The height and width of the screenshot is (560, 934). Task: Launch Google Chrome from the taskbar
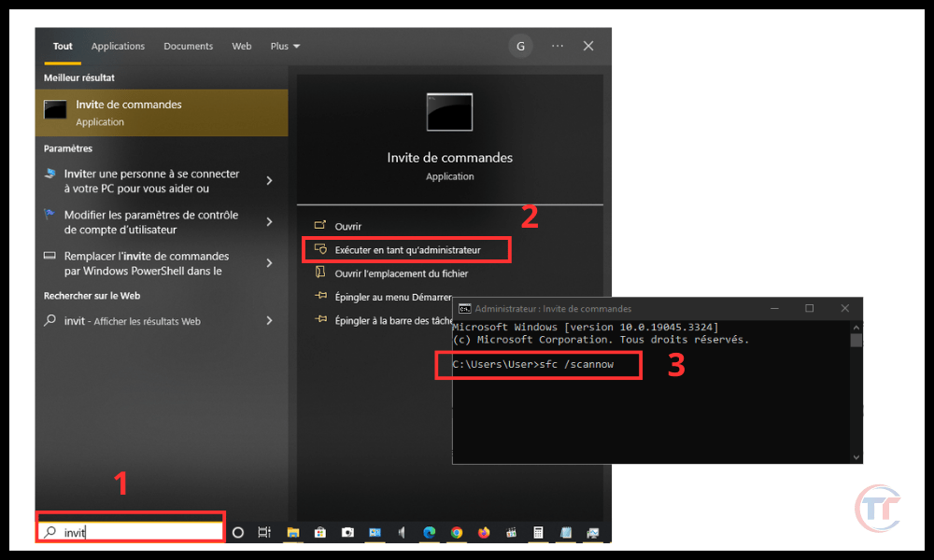(x=457, y=533)
